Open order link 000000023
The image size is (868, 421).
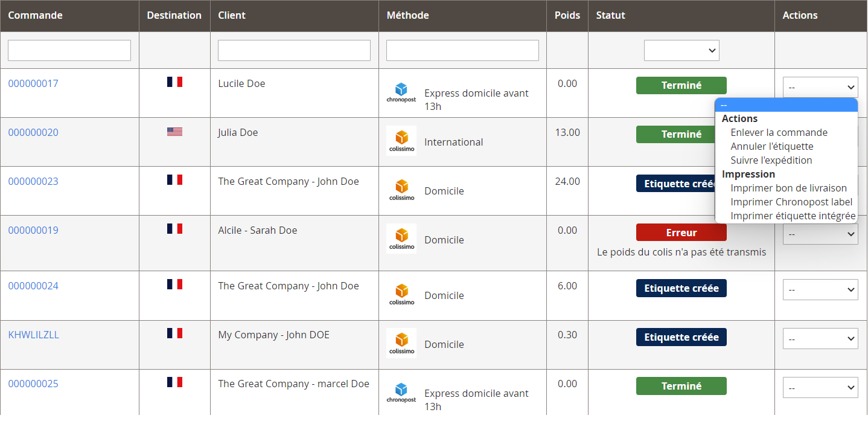pyautogui.click(x=33, y=181)
